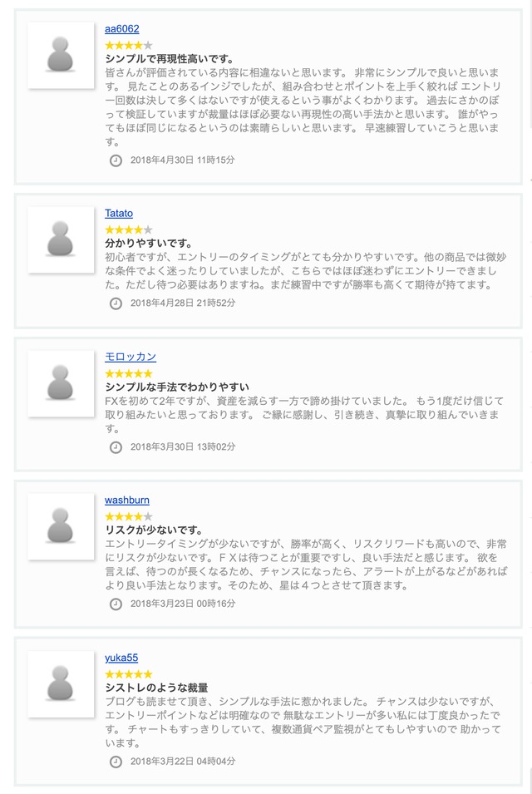
Task: Click yuka55's avatar placeholder image
Action: point(61,683)
